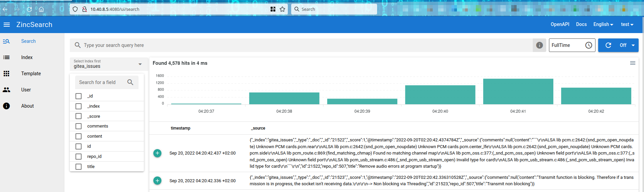The image size is (644, 192).
Task: Open the English language dropdown
Action: pos(603,24)
